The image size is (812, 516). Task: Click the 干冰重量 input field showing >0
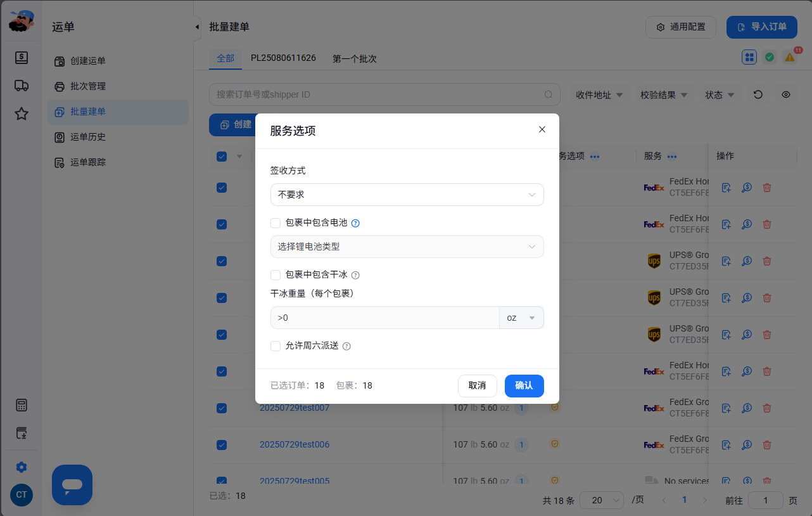tap(385, 318)
